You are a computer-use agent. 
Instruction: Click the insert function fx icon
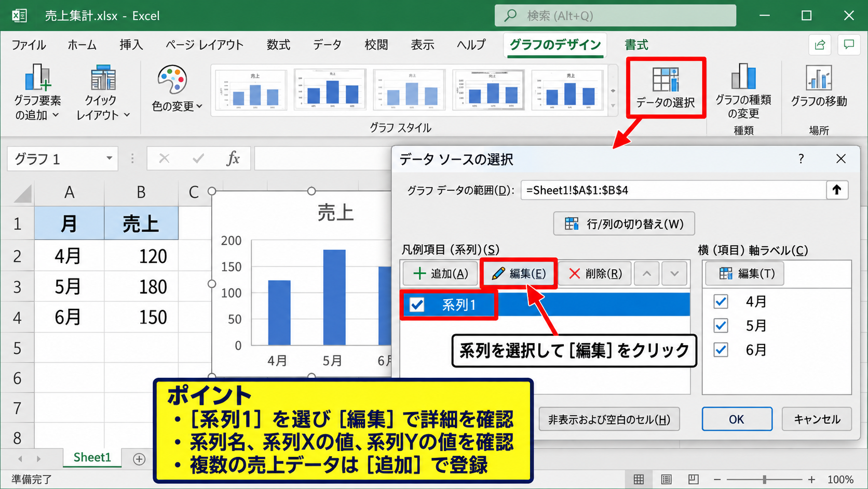233,158
